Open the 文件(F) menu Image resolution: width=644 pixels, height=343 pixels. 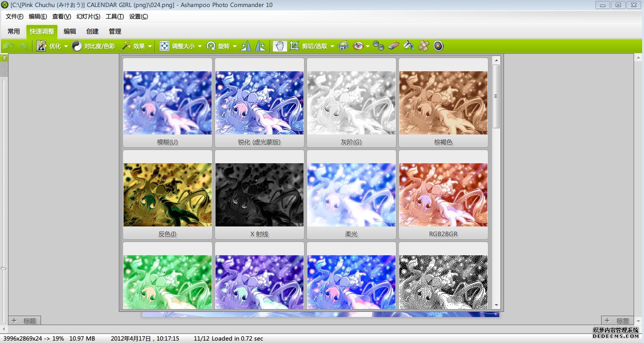15,17
